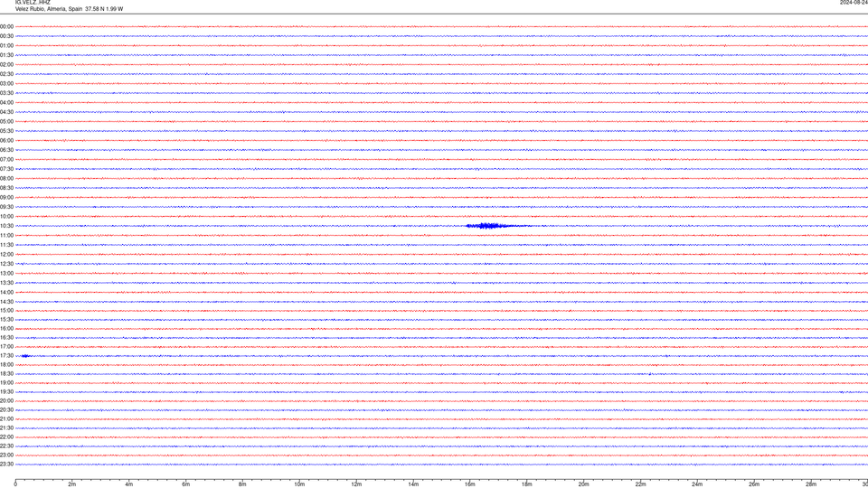The height and width of the screenshot is (488, 868).
Task: Select the 05:30 time label
Action: tap(6, 131)
